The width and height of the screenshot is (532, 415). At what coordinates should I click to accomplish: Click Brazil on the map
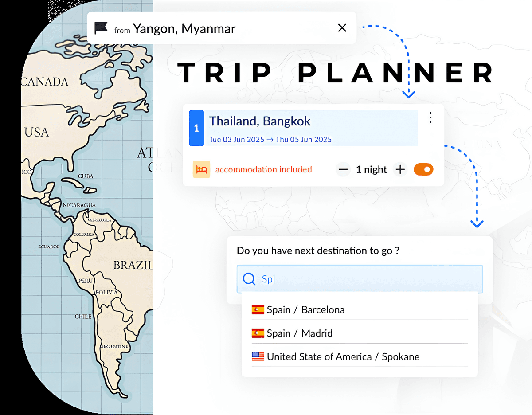coord(133,265)
